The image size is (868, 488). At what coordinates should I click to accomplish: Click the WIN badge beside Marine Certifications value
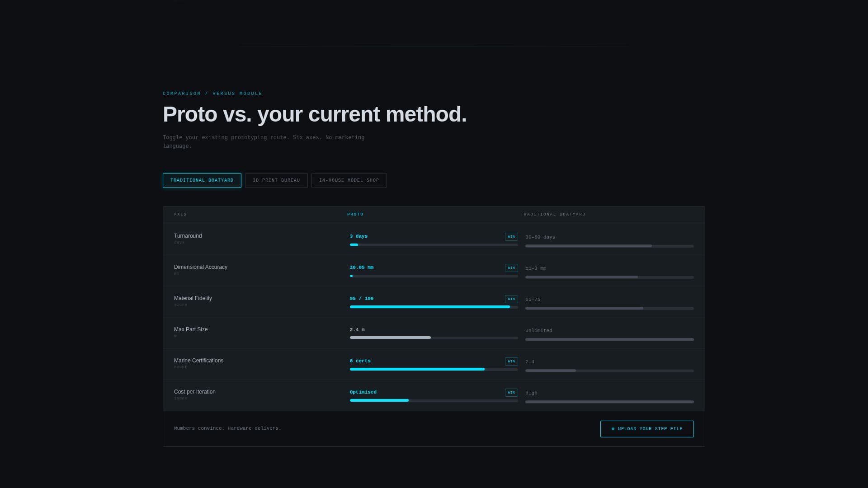[x=511, y=361]
